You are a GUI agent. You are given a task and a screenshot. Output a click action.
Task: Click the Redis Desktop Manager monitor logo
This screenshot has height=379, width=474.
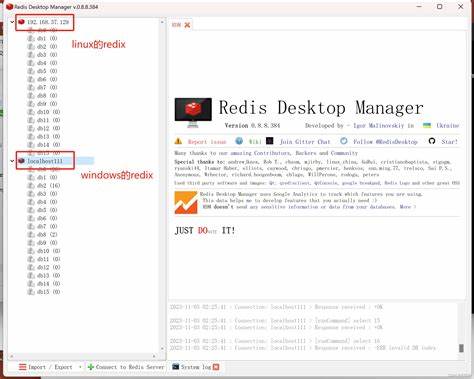pyautogui.click(x=193, y=112)
